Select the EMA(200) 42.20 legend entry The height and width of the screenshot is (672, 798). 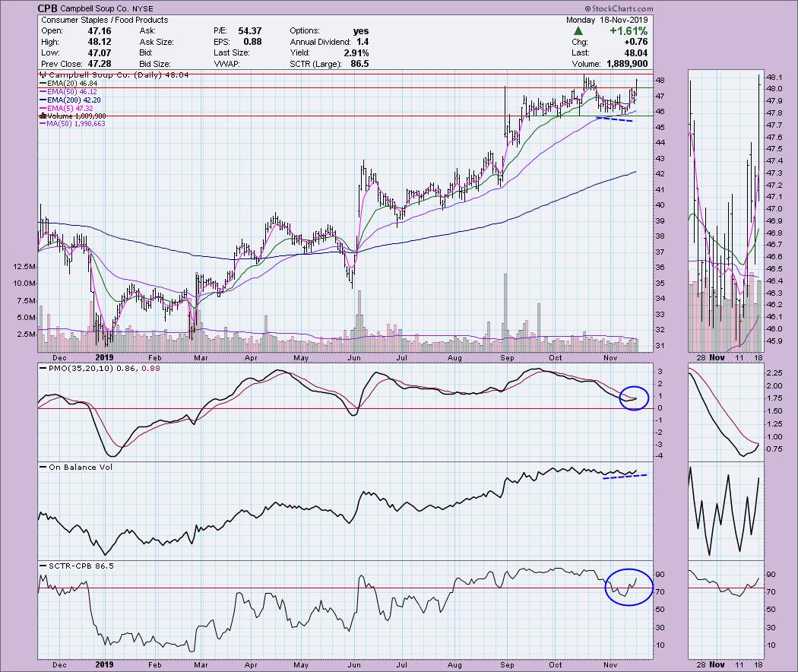pyautogui.click(x=70, y=100)
